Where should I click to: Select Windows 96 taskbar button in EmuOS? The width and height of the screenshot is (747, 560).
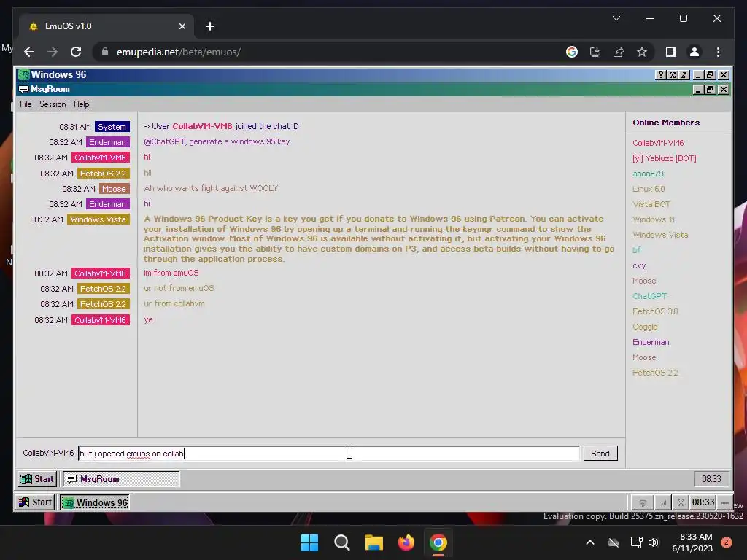click(94, 502)
